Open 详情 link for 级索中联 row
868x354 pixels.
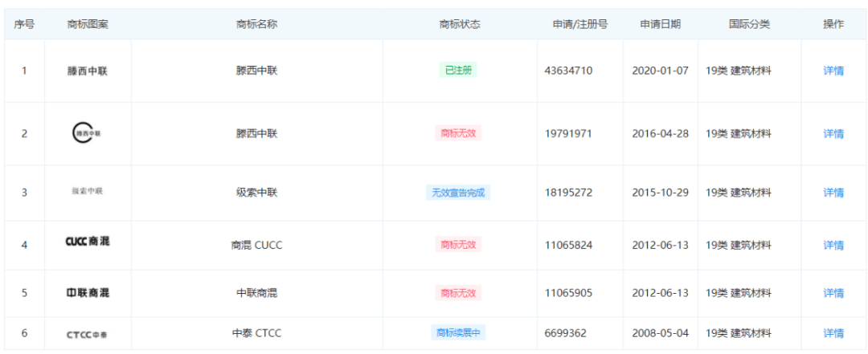[833, 193]
